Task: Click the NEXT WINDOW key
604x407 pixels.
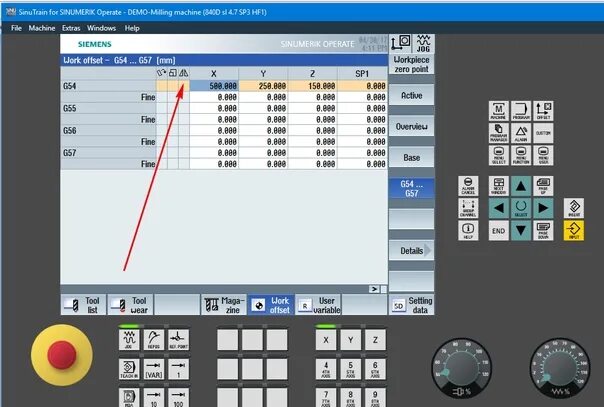Action: coord(498,186)
